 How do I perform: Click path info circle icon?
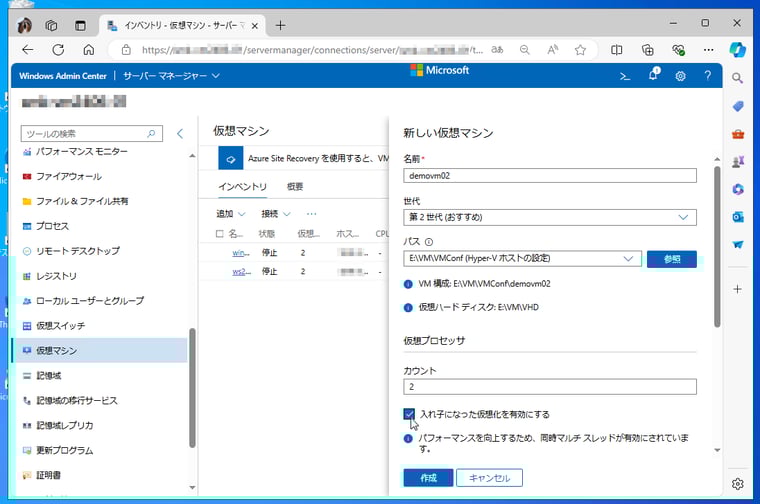[429, 242]
